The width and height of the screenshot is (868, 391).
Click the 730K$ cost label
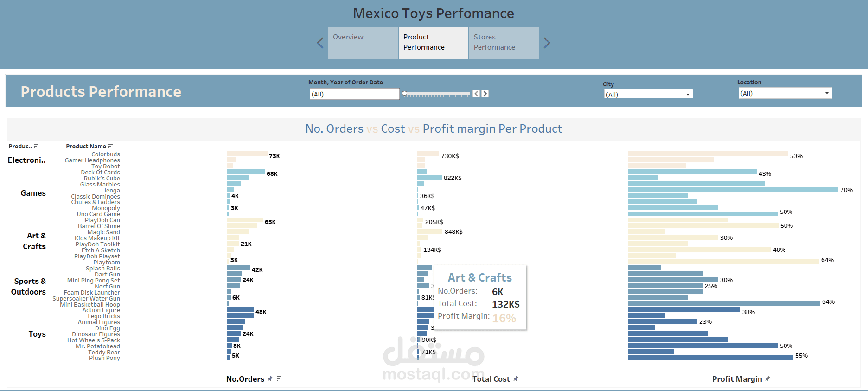[450, 156]
